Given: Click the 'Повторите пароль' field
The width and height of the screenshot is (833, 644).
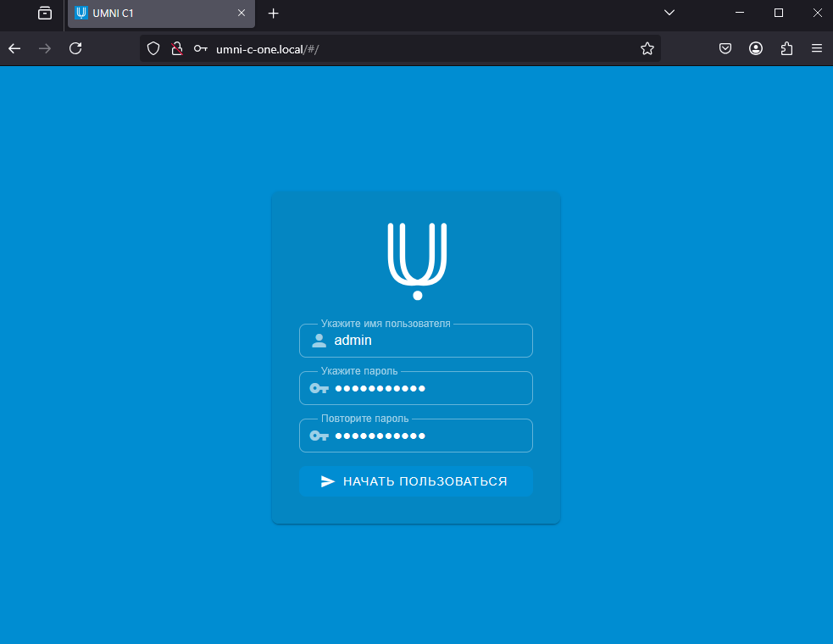Looking at the screenshot, I should tap(416, 436).
